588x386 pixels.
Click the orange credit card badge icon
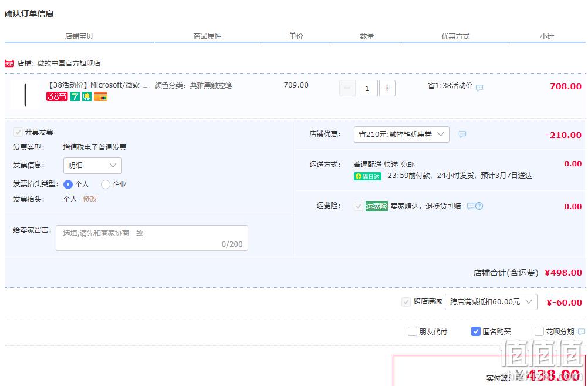tap(100, 96)
